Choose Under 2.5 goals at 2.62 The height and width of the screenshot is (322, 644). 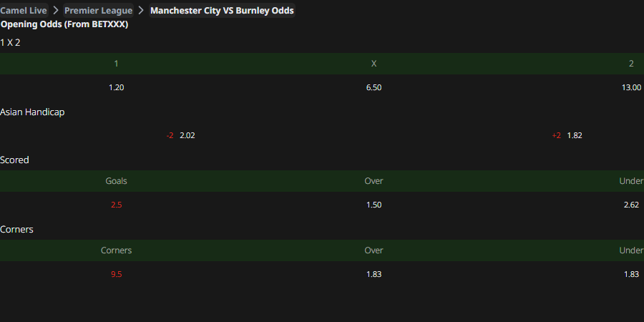coord(631,205)
